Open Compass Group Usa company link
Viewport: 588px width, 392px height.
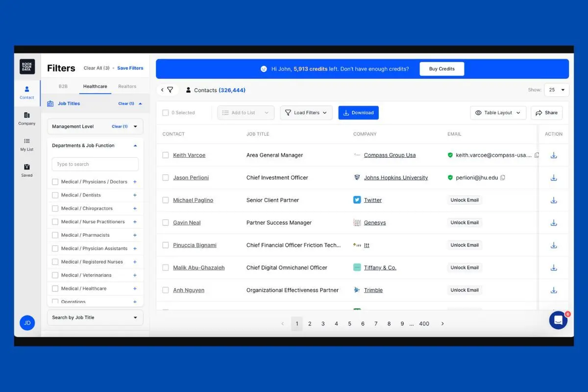(x=390, y=155)
